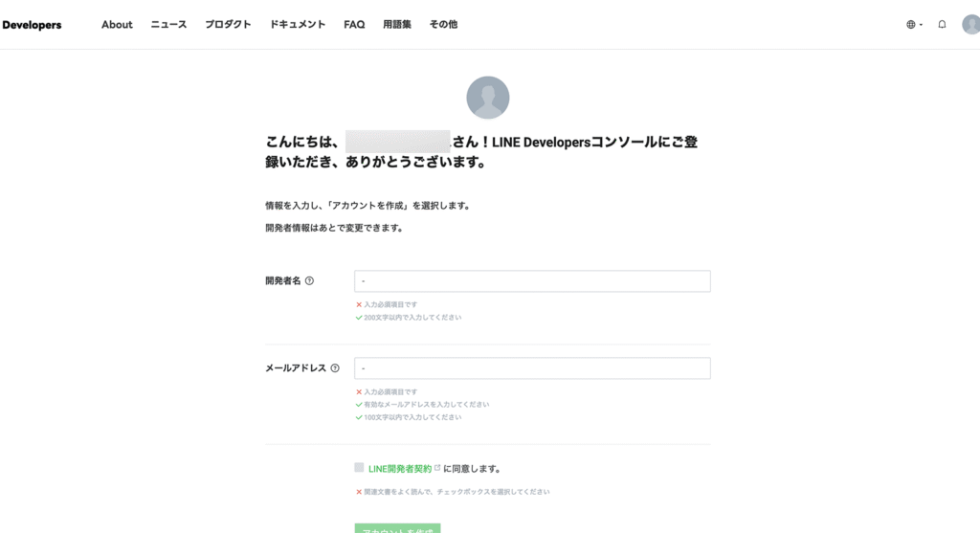Click the 100文字以内で入力してください validation text
Image resolution: width=980 pixels, height=533 pixels.
click(x=412, y=417)
